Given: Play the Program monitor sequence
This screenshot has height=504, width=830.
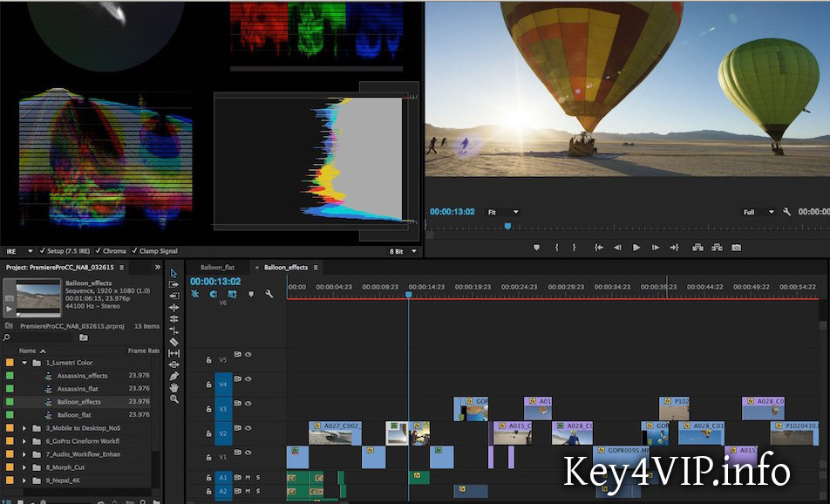Looking at the screenshot, I should pyautogui.click(x=636, y=248).
